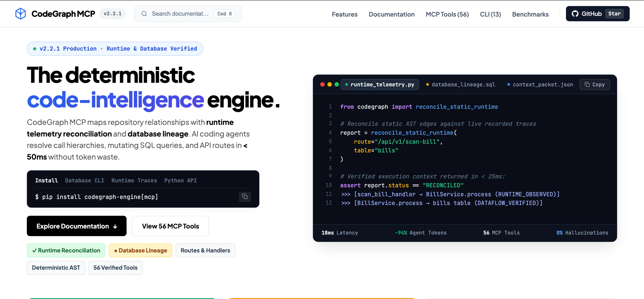Focus the Search documentation field
Image resolution: width=644 pixels, height=299 pixels.
(188, 14)
